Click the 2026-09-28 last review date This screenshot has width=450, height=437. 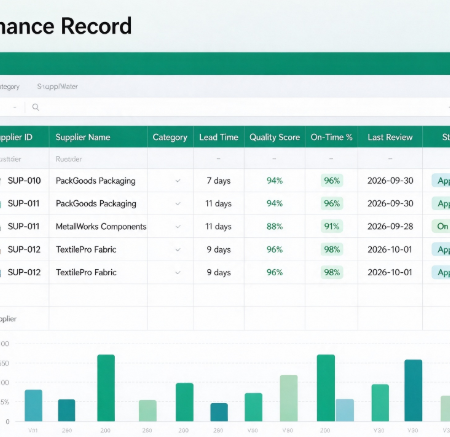click(390, 227)
